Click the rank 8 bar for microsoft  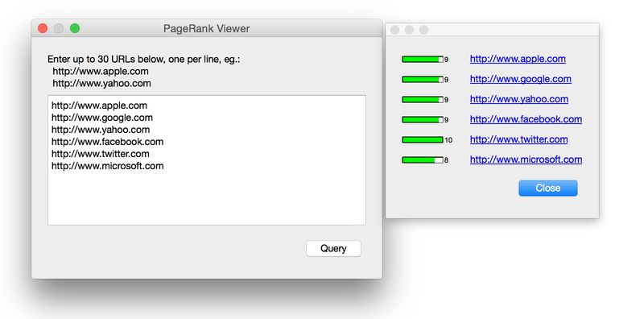(x=422, y=160)
